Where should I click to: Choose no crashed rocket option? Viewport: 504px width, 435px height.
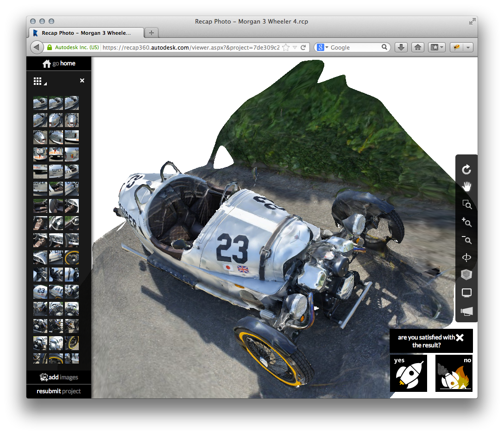pos(454,373)
